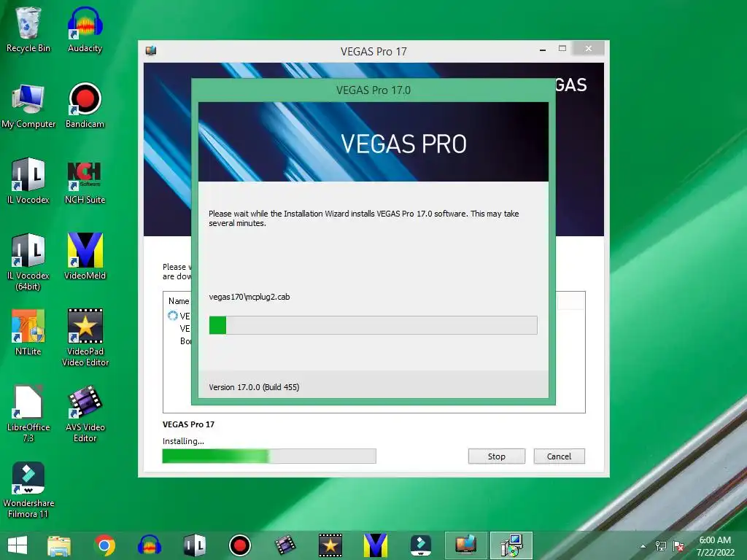
Task: Click the VEGAS Pro 17.0 dialog title
Action: (x=373, y=90)
